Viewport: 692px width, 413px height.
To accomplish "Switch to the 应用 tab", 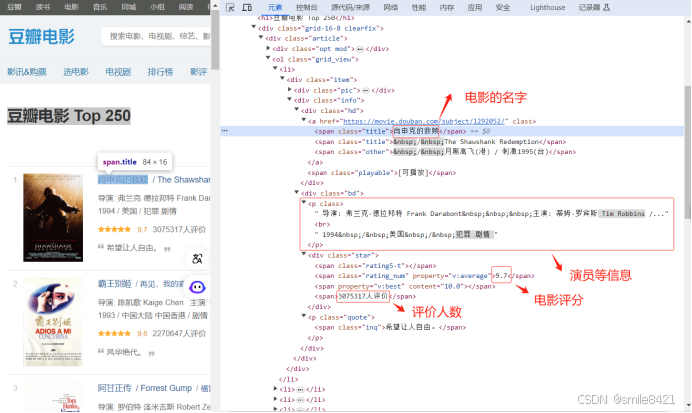I will (475, 8).
